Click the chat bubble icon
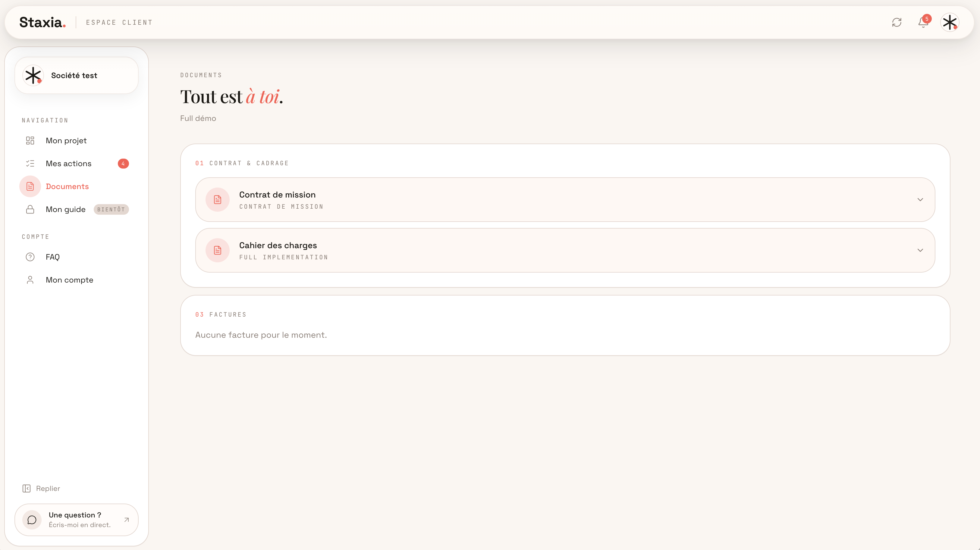This screenshot has height=550, width=980. pyautogui.click(x=32, y=520)
